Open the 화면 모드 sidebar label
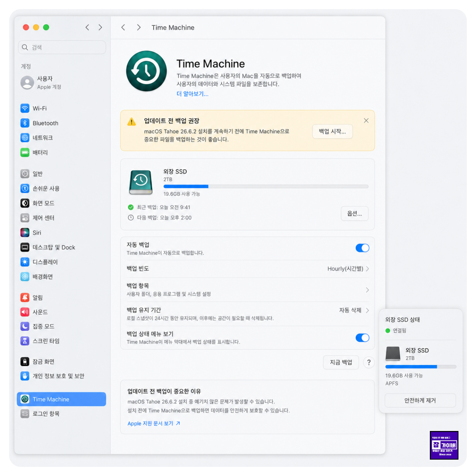 tap(43, 203)
